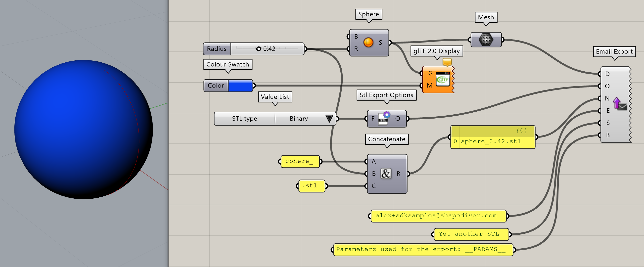The height and width of the screenshot is (267, 644).
Task: Select the 'sphere_' text panel
Action: pyautogui.click(x=300, y=162)
